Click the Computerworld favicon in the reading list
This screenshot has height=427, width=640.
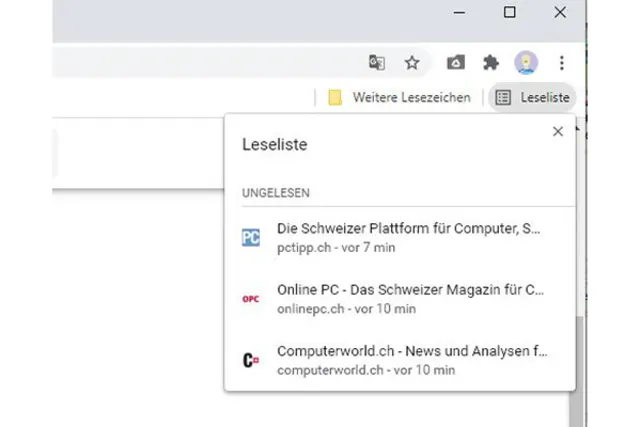(251, 360)
